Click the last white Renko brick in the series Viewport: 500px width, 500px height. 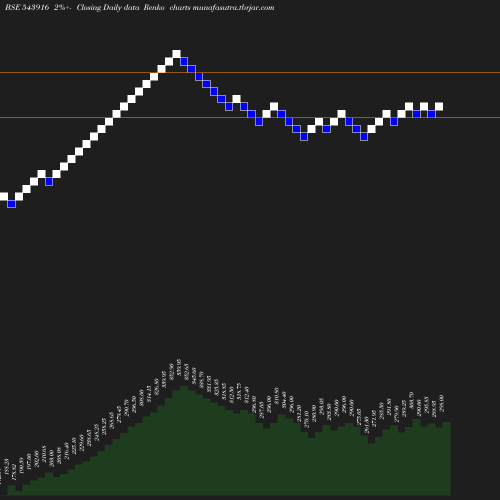[x=439, y=107]
